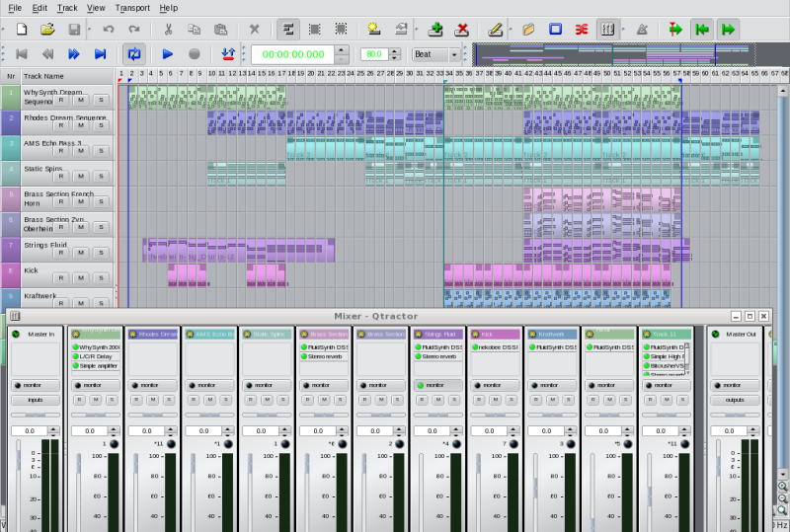Click the inputs button on Master In
This screenshot has height=532, width=790.
pos(36,400)
